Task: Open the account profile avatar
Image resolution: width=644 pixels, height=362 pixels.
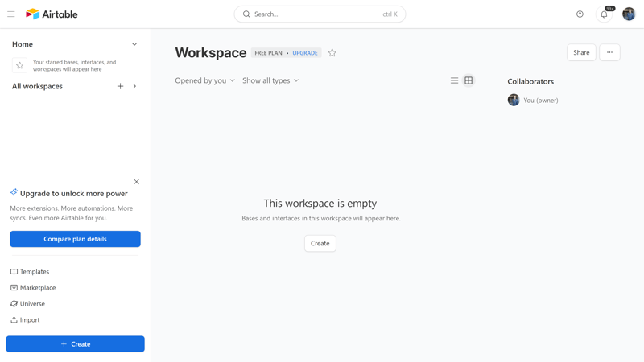Action: [x=629, y=14]
